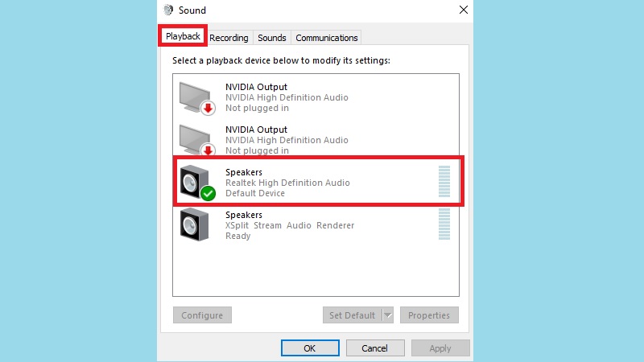The width and height of the screenshot is (644, 362).
Task: Click the XSplit Speakers volume level meter
Action: (444, 224)
